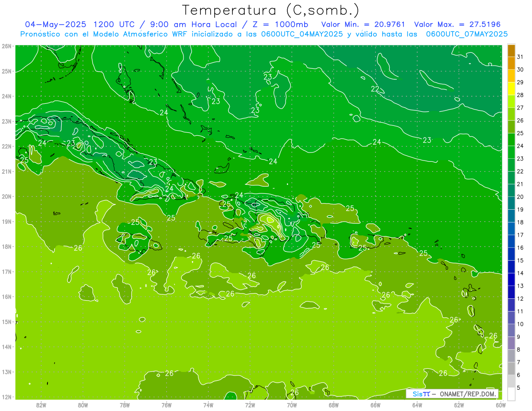The image size is (532, 411).
Task: Click the '70W' longitude axis label
Action: pos(292,405)
